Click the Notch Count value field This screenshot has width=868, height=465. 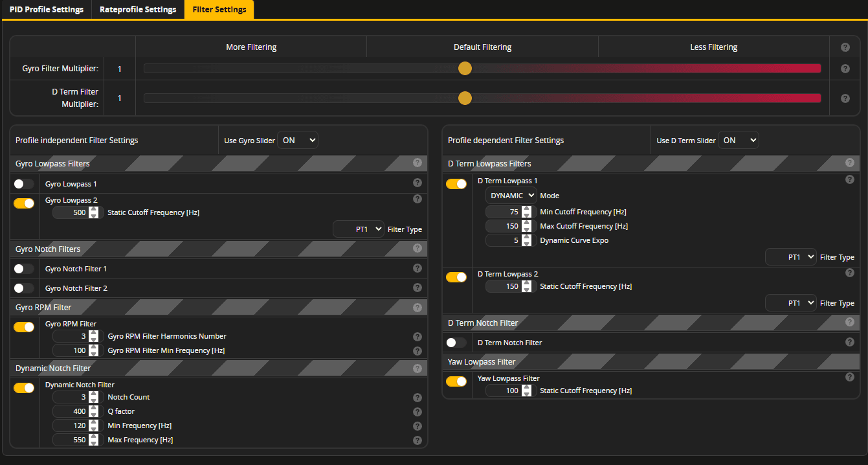pyautogui.click(x=78, y=397)
